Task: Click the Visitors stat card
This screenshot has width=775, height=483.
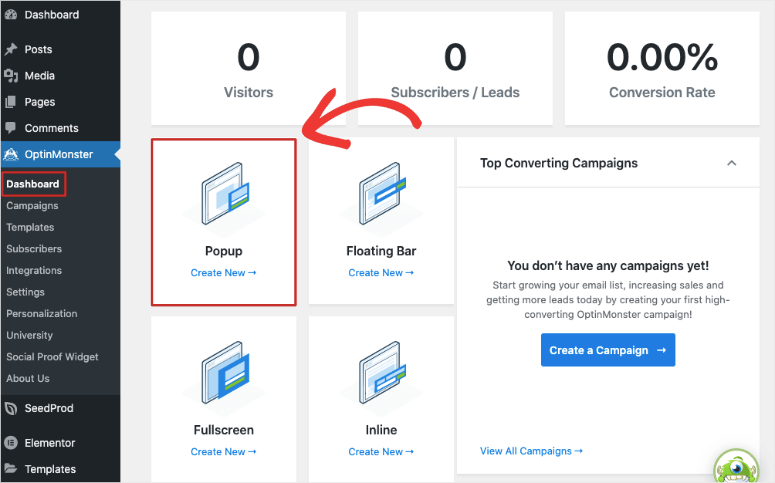Action: pyautogui.click(x=248, y=68)
